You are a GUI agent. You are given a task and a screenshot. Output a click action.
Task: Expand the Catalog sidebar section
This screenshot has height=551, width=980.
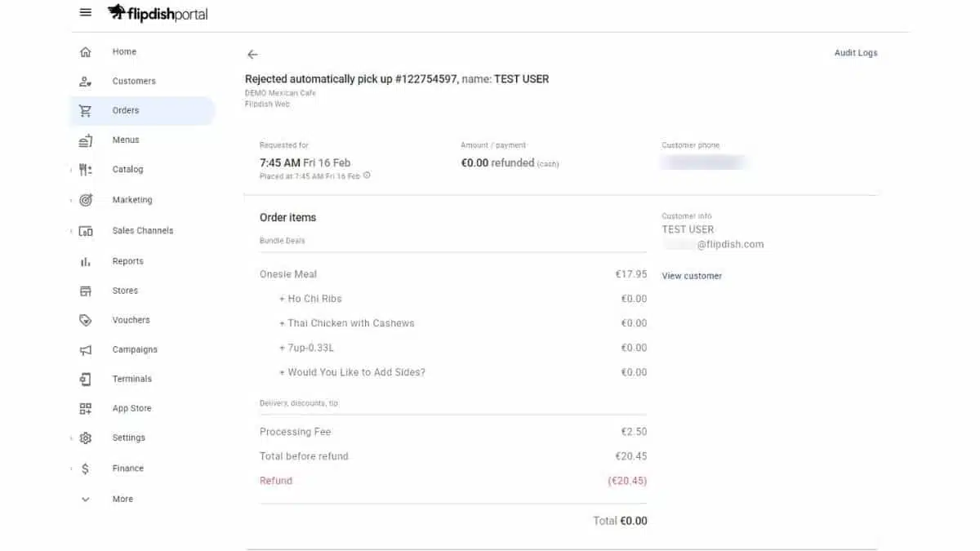pyautogui.click(x=71, y=170)
